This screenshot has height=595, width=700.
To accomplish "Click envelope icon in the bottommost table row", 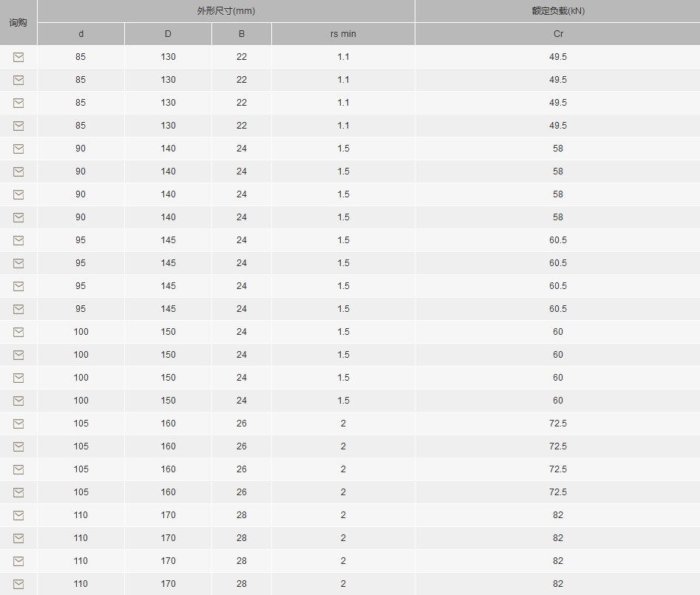I will point(18,585).
